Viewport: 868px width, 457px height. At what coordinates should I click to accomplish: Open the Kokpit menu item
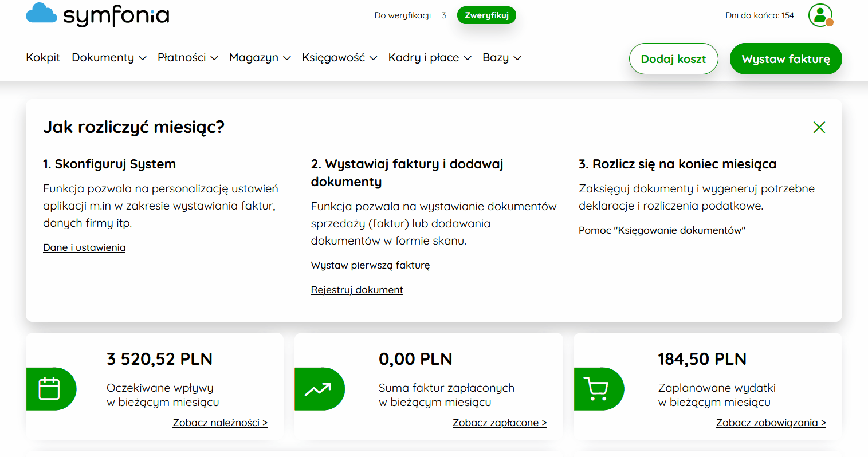pos(43,57)
